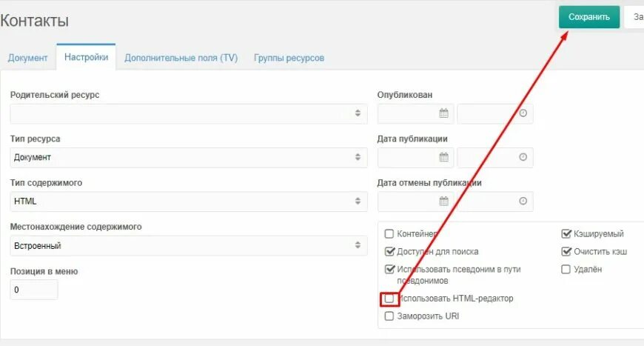Check the Удалён checkbox
Screen dimensions: 644x346
click(566, 269)
